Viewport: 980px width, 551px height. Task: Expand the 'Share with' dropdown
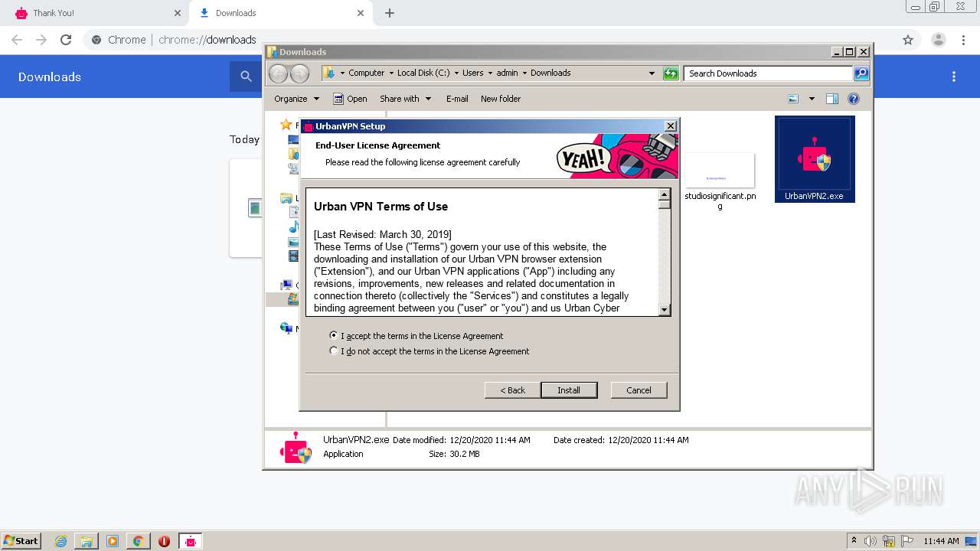click(406, 99)
